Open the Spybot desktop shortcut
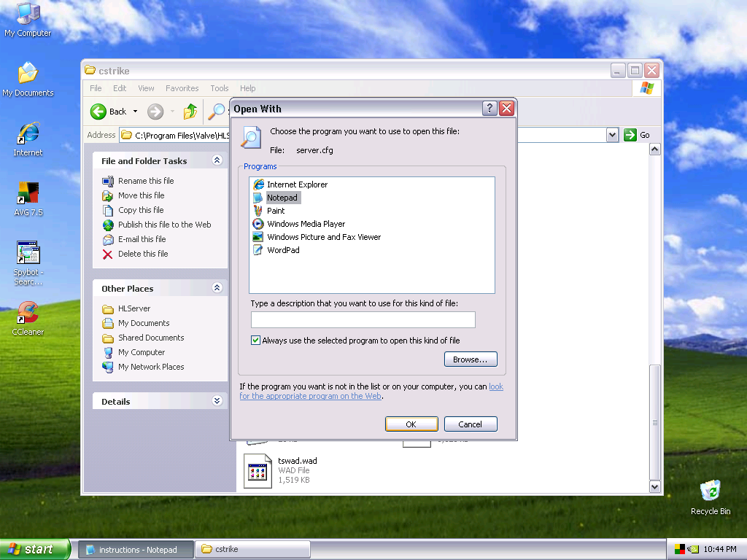The height and width of the screenshot is (560, 747). click(28, 262)
